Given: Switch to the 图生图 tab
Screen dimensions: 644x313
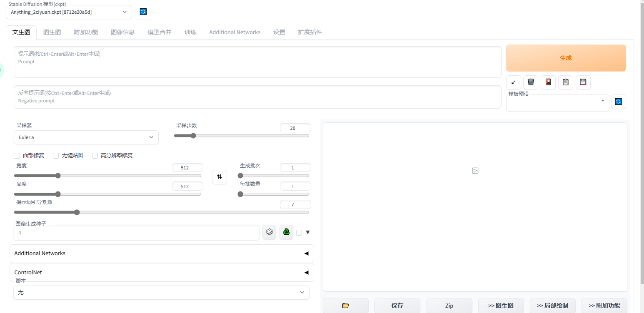Looking at the screenshot, I should 52,32.
